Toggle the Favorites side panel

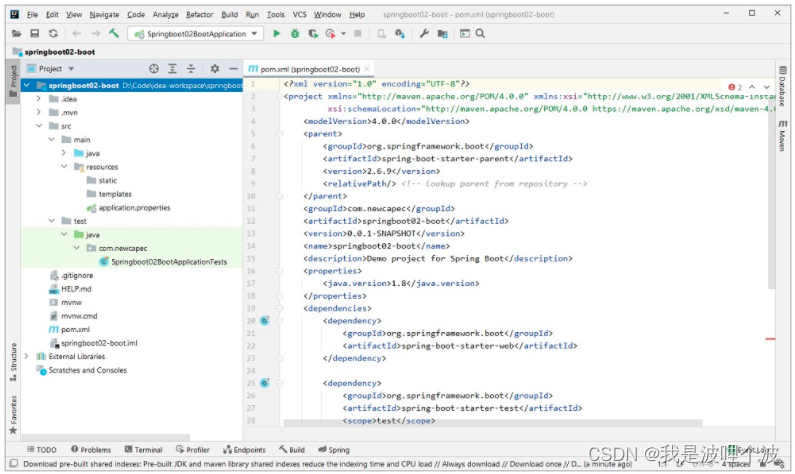[14, 415]
